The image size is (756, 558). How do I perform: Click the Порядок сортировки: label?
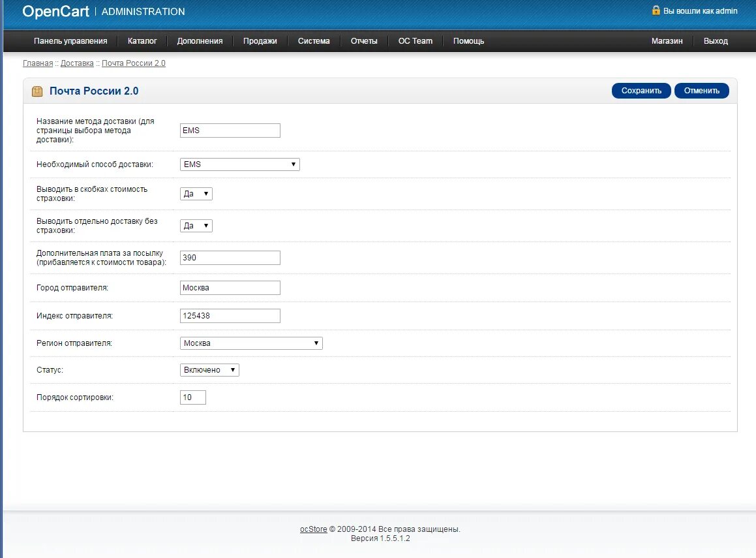[x=75, y=397]
